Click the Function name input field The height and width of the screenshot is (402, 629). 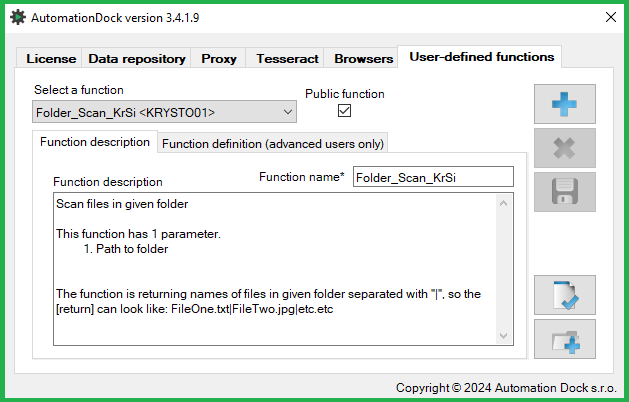point(433,177)
